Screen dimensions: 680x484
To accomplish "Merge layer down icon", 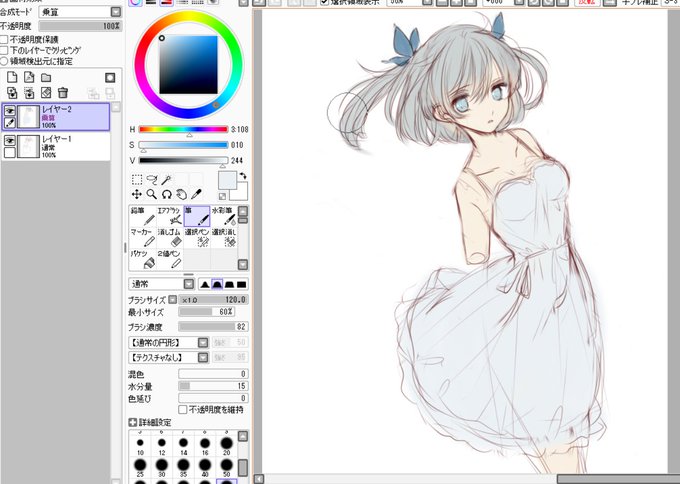I will tap(29, 92).
